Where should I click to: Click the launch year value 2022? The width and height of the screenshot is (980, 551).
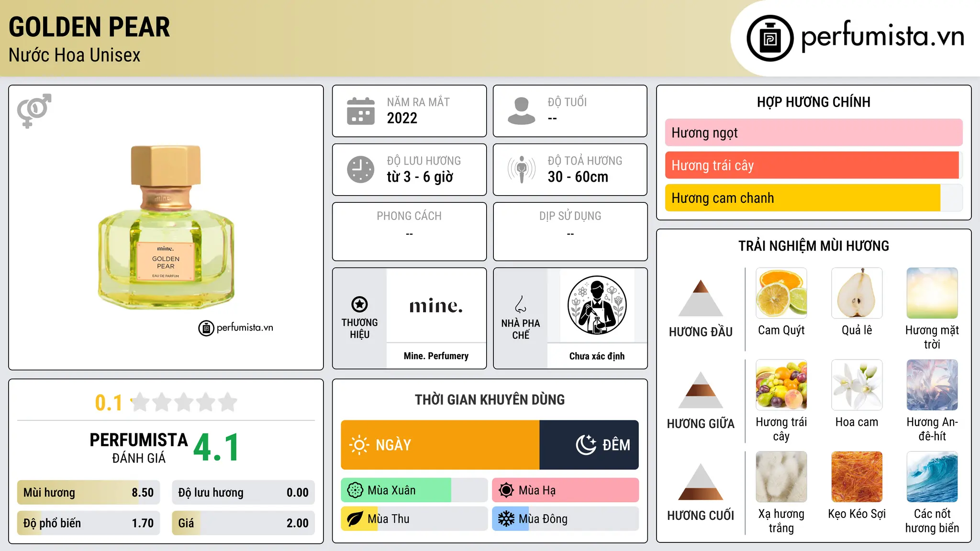402,118
